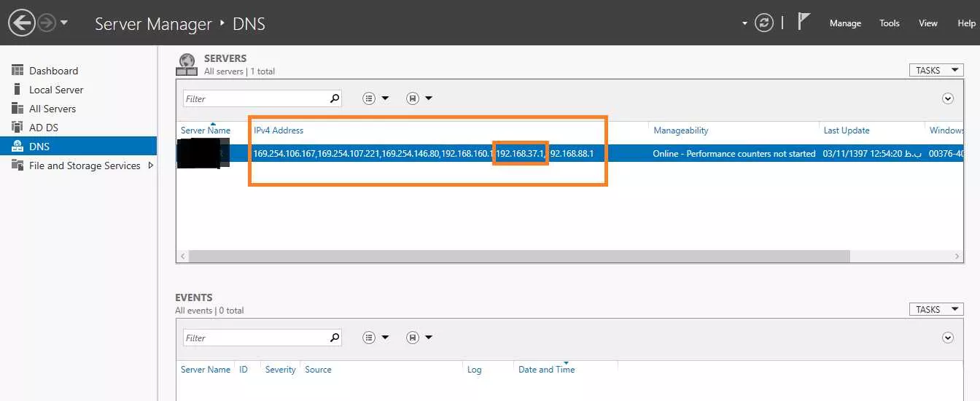Viewport: 980px width, 401px height.
Task: Expand File and Storage Services arrow
Action: point(151,166)
